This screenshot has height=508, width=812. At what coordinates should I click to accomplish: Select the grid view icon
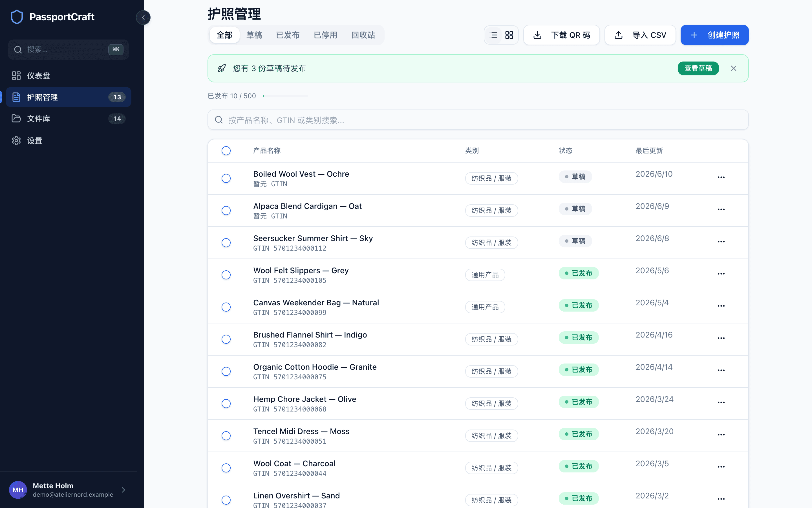pyautogui.click(x=509, y=35)
